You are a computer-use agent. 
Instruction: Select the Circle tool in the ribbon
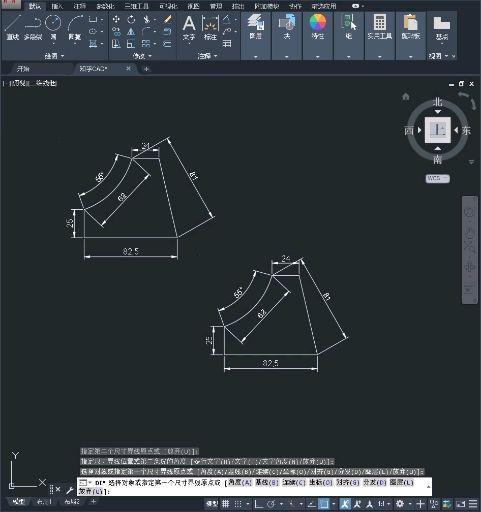tap(53, 28)
